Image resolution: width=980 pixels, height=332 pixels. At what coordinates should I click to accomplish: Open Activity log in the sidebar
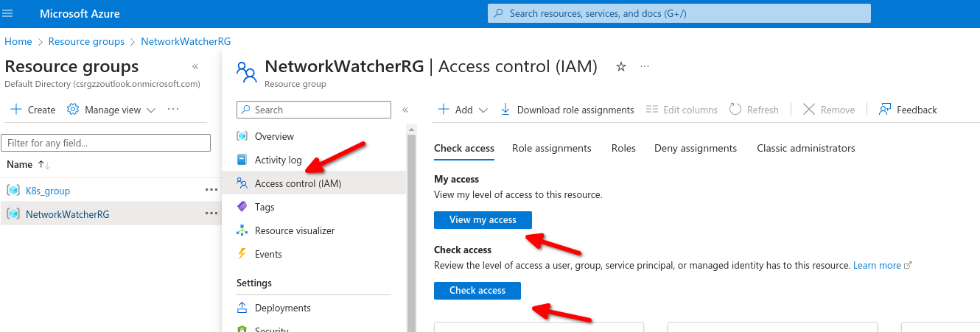(x=278, y=160)
